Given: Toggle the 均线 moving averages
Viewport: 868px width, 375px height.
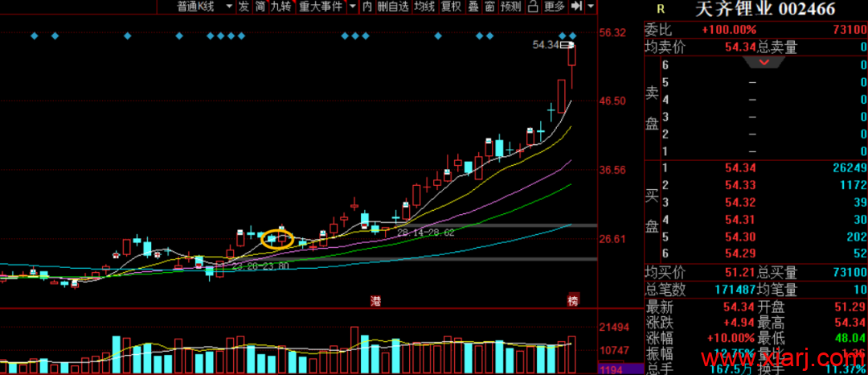Looking at the screenshot, I should [x=424, y=6].
